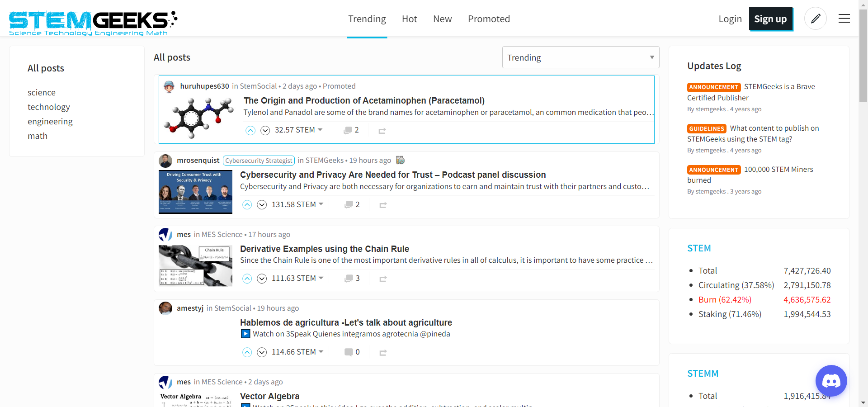The height and width of the screenshot is (407, 868).
Task: Select the science tag in sidebar
Action: 42,92
